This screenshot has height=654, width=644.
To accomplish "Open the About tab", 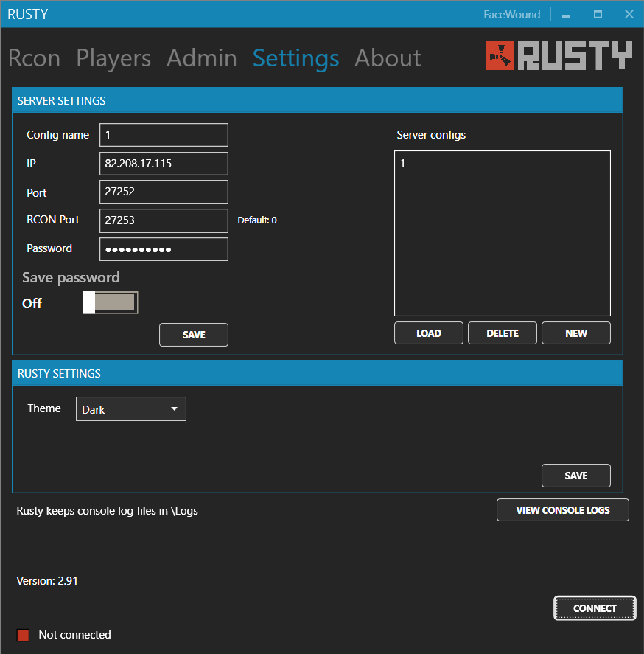I will [x=388, y=58].
